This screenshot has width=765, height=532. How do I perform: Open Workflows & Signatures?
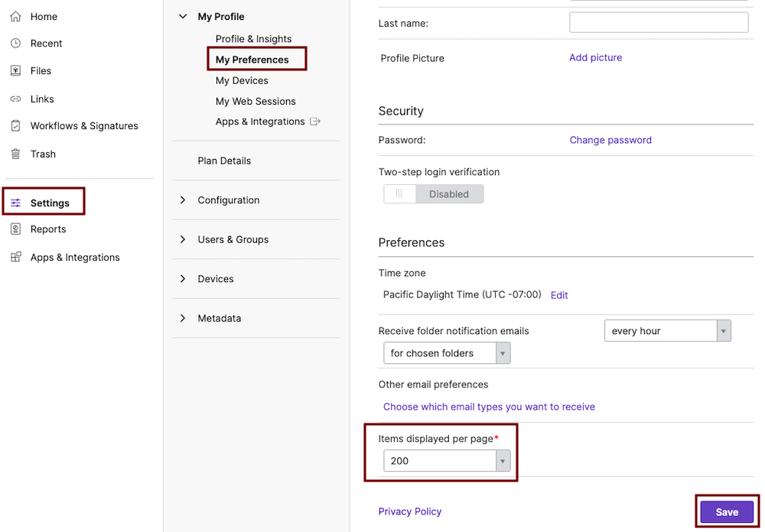(x=83, y=125)
